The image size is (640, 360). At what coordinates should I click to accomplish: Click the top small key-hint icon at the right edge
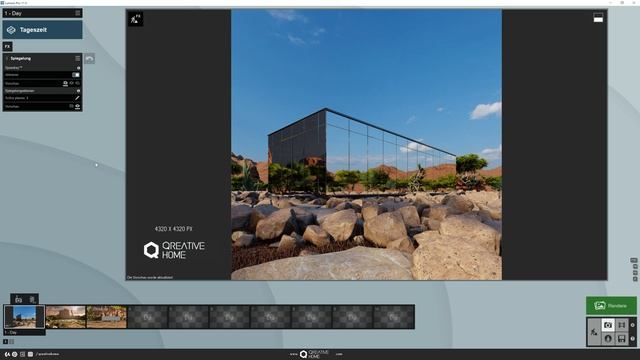tap(633, 260)
